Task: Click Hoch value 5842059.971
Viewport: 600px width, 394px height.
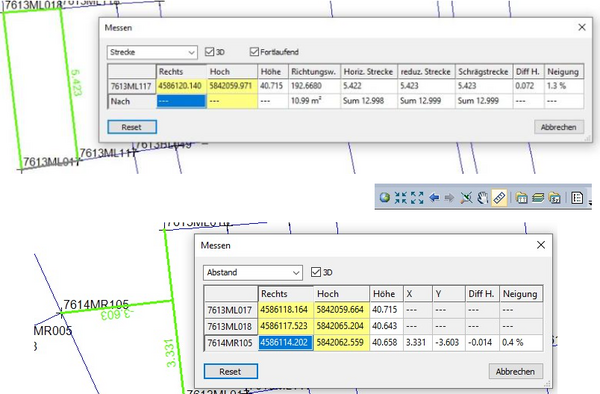Action: click(232, 86)
